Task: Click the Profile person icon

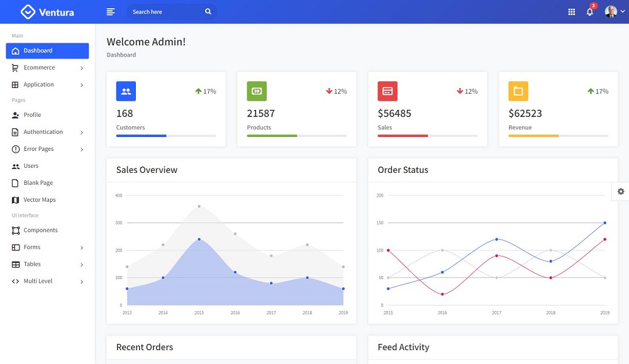Action: coord(15,115)
